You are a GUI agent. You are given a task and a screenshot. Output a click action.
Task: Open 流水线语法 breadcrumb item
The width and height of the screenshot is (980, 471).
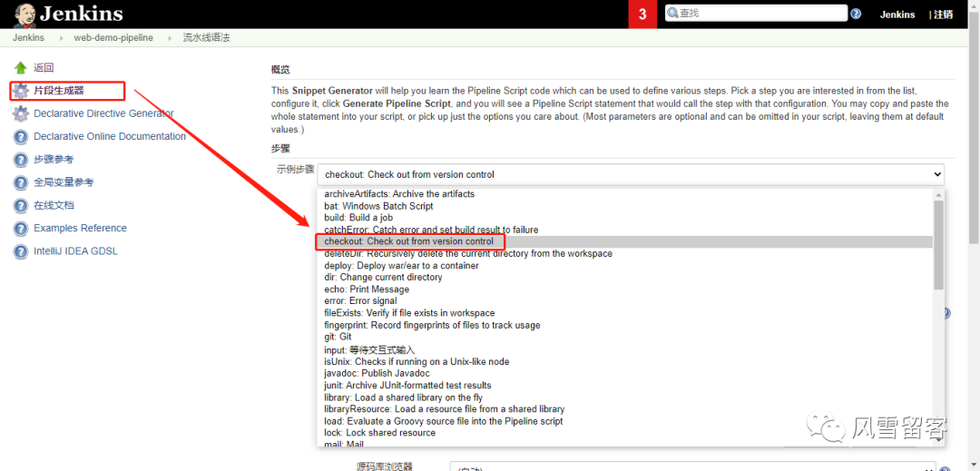pos(206,37)
